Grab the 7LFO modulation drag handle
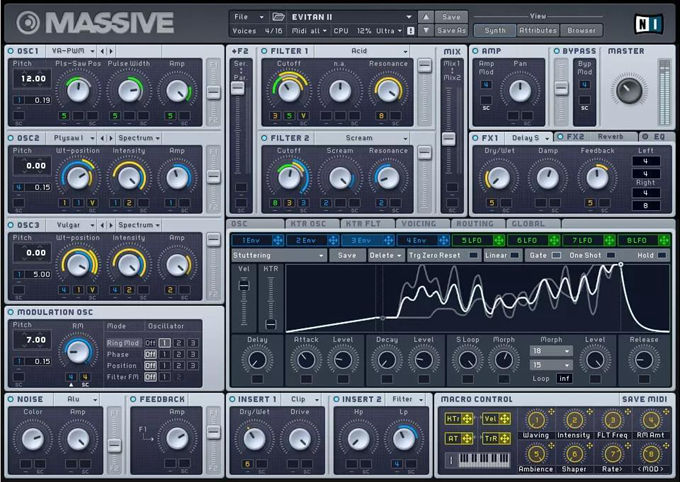Screen dimensions: 680x482 click(609, 240)
